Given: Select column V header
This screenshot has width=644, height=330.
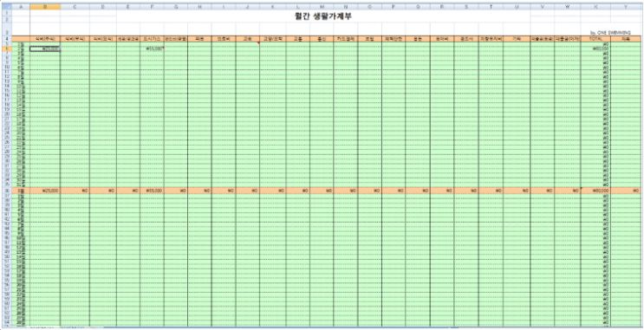Looking at the screenshot, I should pyautogui.click(x=542, y=7).
